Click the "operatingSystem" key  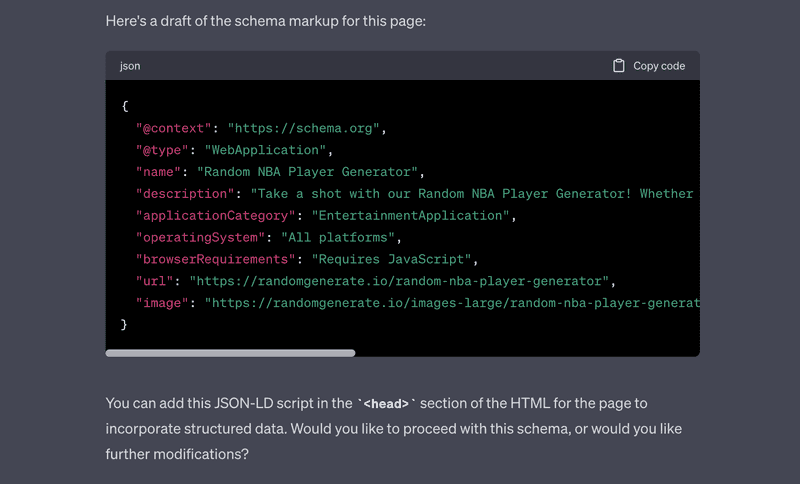click(x=200, y=238)
